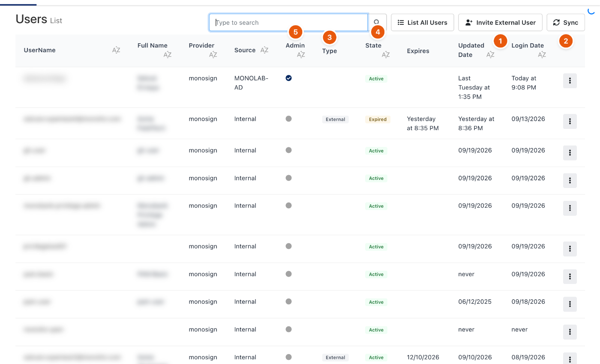Click the 'Yesterday at 8:36 PM' updated date

coord(476,123)
